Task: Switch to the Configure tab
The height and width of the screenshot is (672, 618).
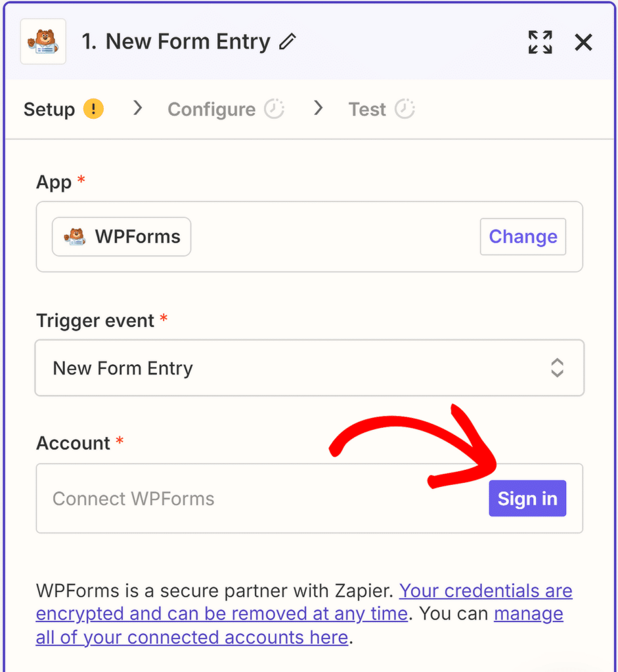Action: tap(211, 109)
